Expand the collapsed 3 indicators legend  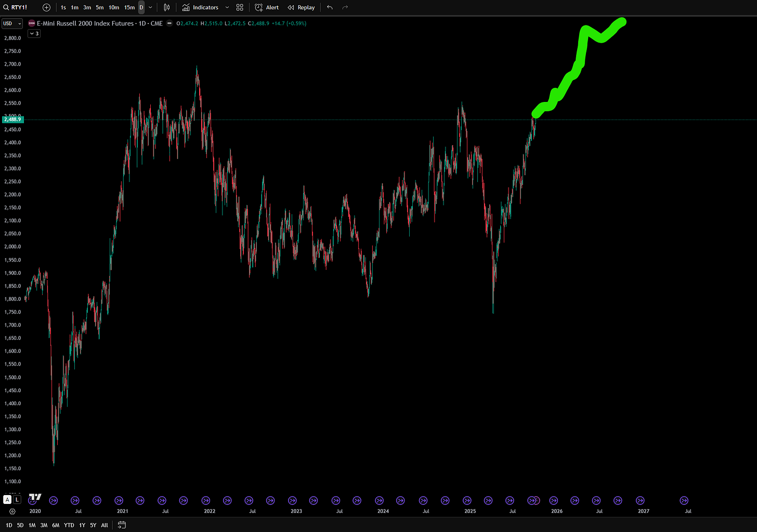click(34, 33)
